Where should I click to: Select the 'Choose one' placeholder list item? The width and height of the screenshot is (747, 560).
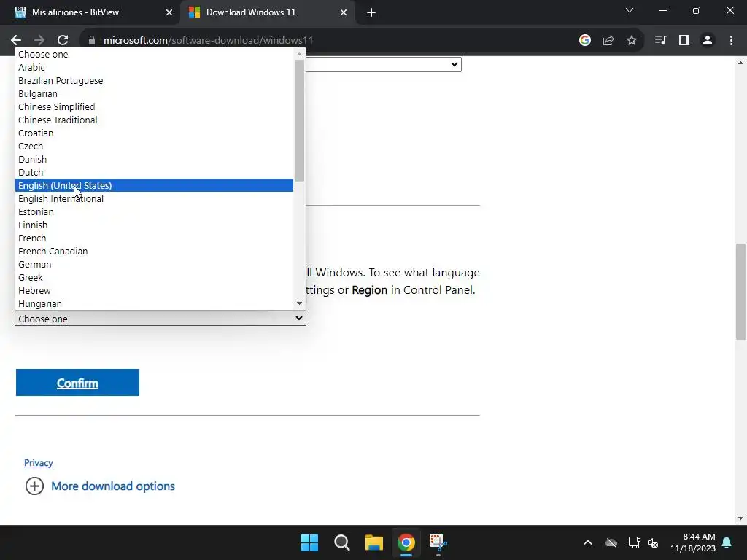[x=155, y=54]
